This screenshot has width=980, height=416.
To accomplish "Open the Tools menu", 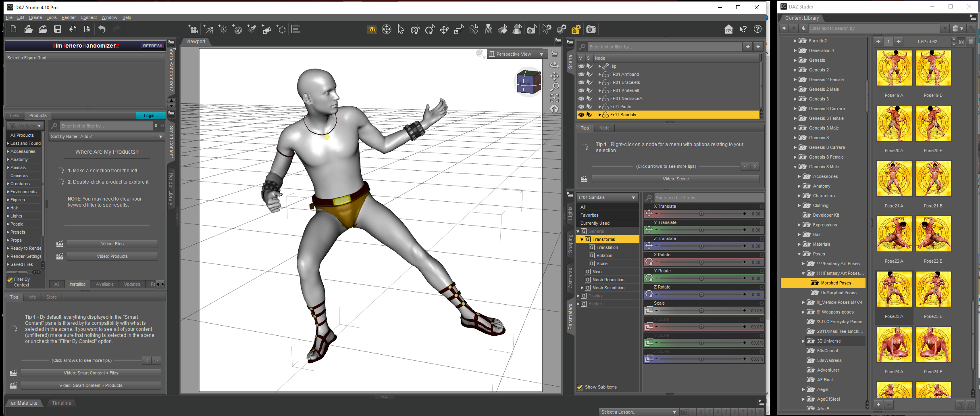I will [52, 17].
